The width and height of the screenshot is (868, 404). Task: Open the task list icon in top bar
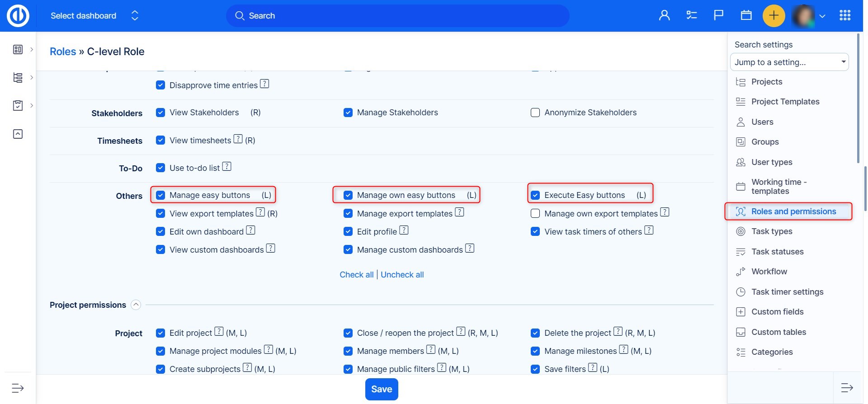point(691,16)
